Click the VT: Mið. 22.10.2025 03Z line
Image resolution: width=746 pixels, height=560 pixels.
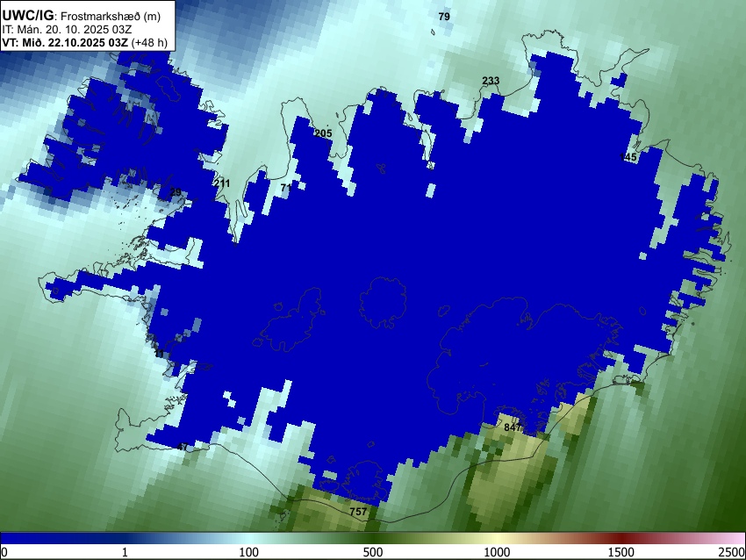tap(84, 43)
